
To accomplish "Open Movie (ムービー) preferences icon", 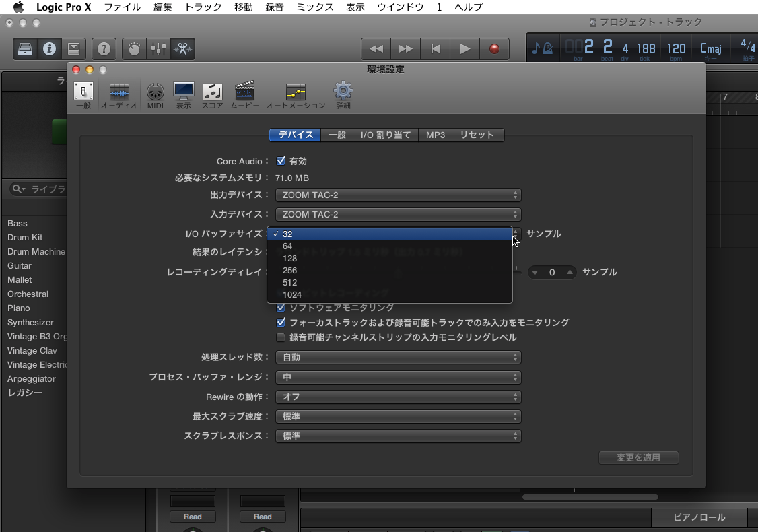I will click(244, 95).
